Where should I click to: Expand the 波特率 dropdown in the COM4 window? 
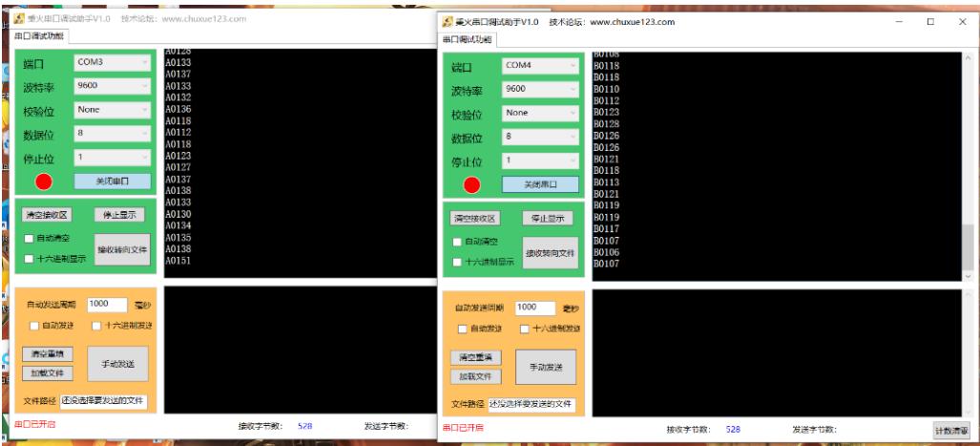click(x=540, y=90)
